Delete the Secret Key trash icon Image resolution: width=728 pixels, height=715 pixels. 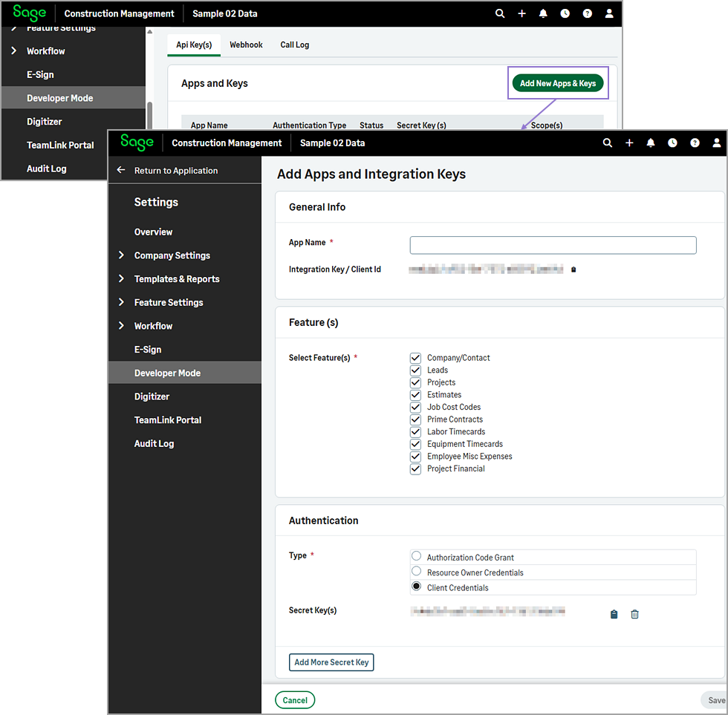coord(634,614)
